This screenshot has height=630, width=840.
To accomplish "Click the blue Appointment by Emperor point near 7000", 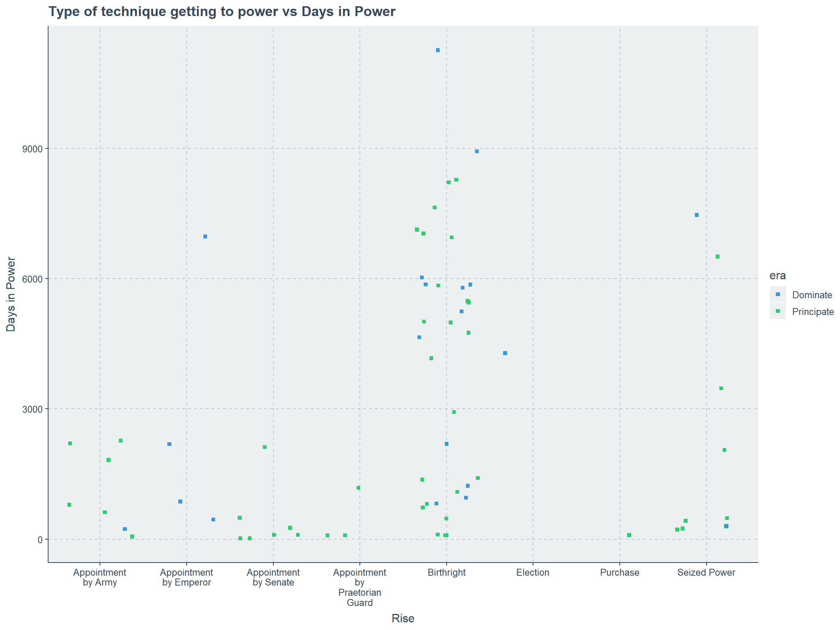I will point(205,236).
